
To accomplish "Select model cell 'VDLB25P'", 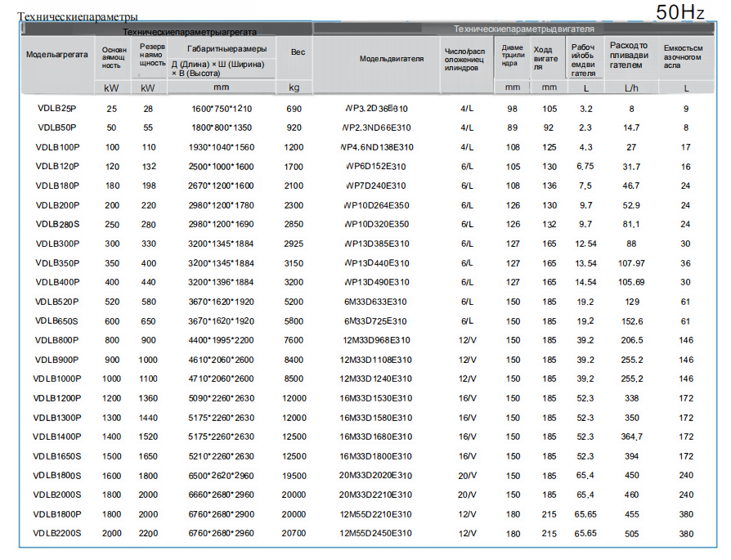I will [57, 109].
